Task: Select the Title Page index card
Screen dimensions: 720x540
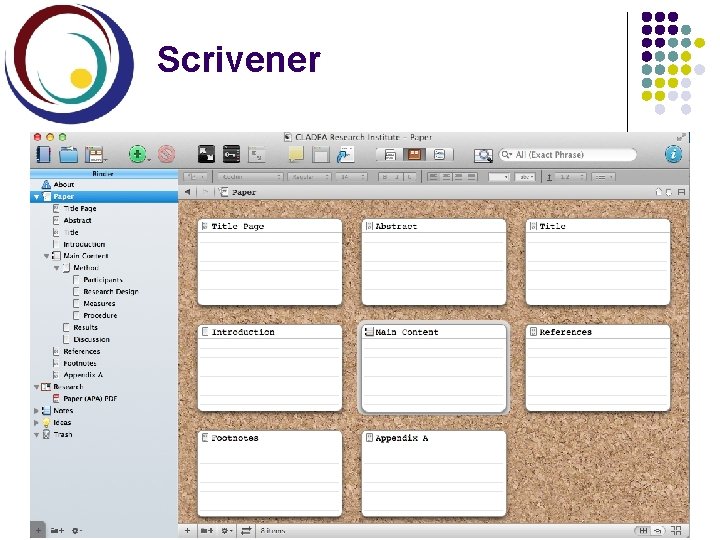Action: pos(270,262)
